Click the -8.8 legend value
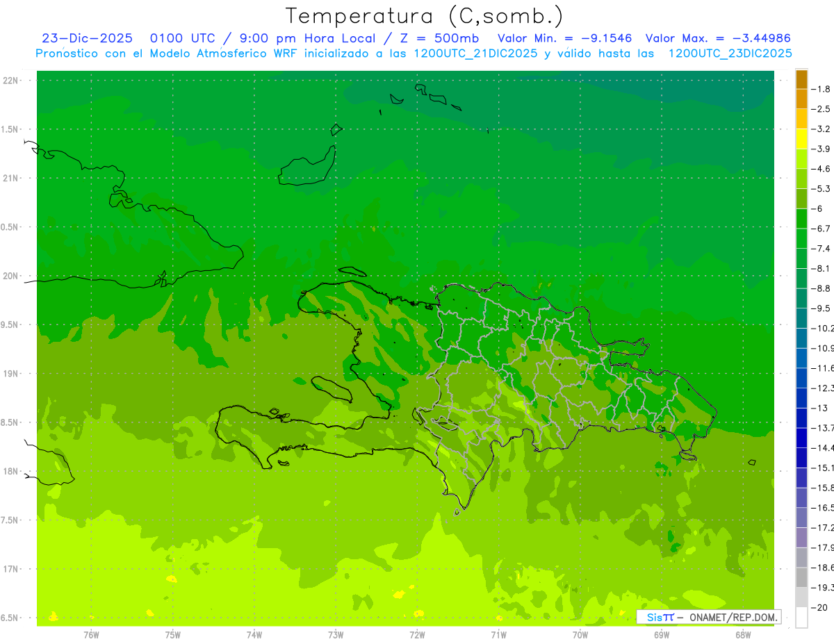This screenshot has height=644, width=834. pyautogui.click(x=821, y=288)
